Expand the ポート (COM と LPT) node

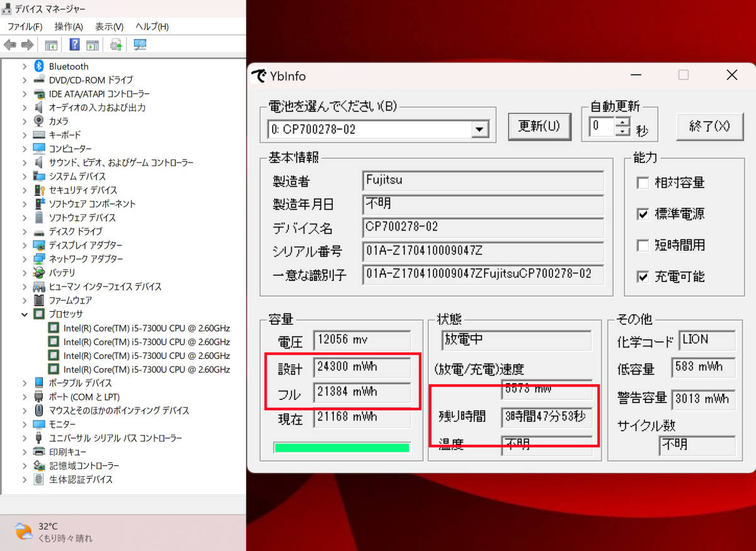click(x=25, y=397)
